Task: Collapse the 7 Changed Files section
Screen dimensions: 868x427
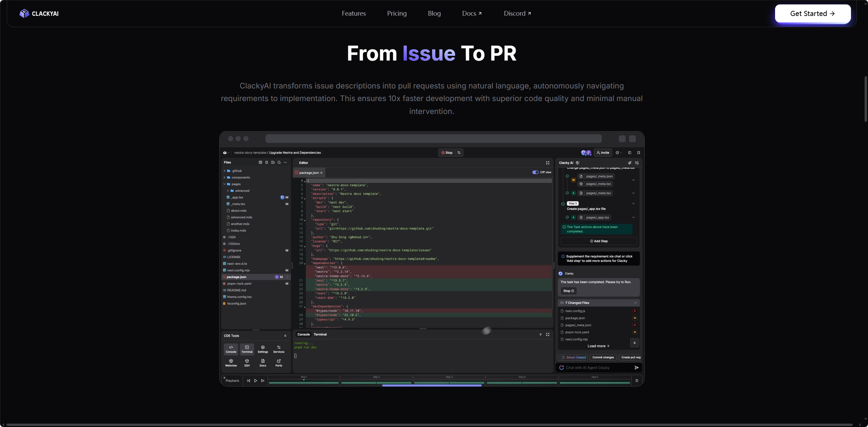Action: click(635, 303)
